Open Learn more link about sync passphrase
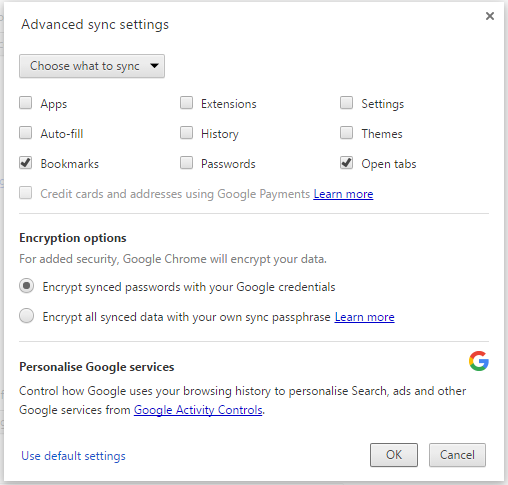Screen dimensions: 508x485 point(364,317)
